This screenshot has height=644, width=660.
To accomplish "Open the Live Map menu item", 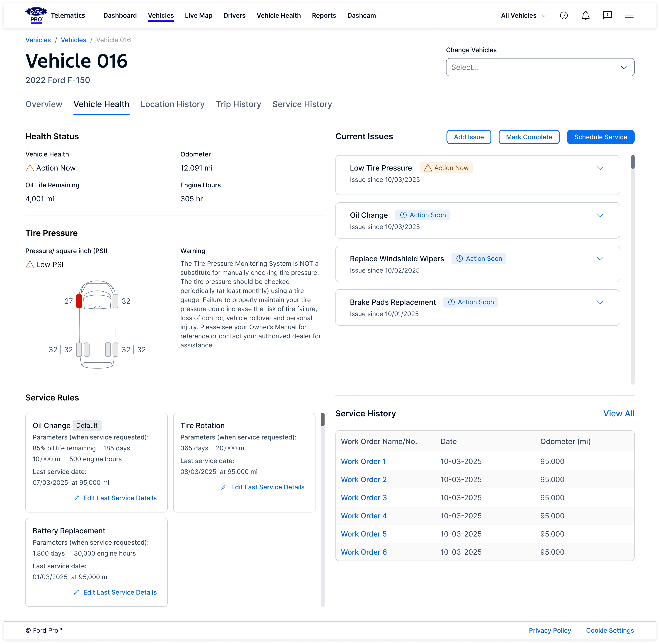I will tap(199, 15).
